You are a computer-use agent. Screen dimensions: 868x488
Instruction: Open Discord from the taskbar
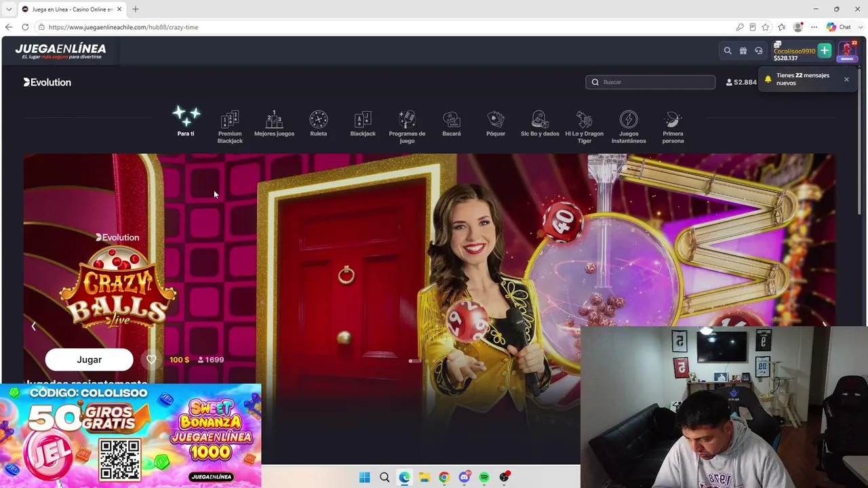465,477
